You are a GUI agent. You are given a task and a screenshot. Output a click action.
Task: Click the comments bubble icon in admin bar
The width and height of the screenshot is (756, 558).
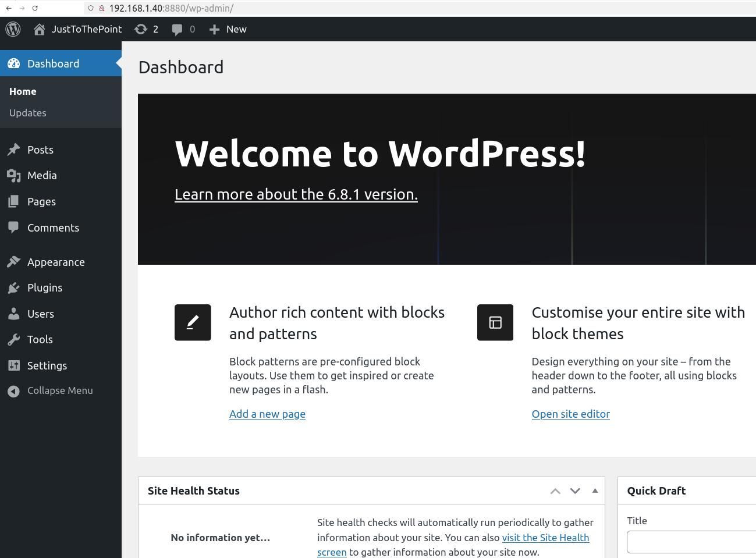(x=183, y=29)
